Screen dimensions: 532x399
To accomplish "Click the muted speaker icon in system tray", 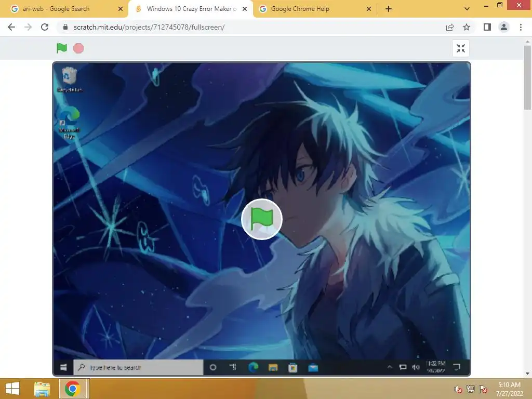I will [458, 389].
